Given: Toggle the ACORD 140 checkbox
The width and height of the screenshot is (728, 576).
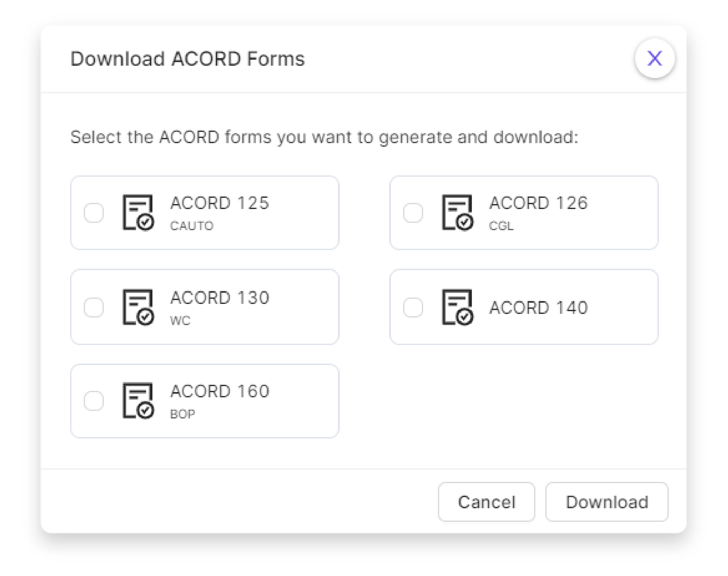Looking at the screenshot, I should 413,307.
